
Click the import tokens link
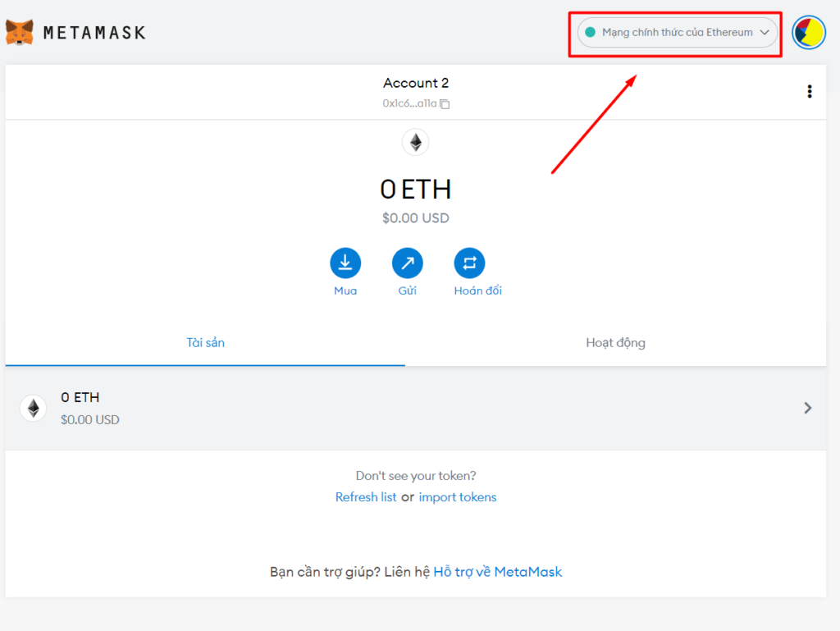click(458, 496)
